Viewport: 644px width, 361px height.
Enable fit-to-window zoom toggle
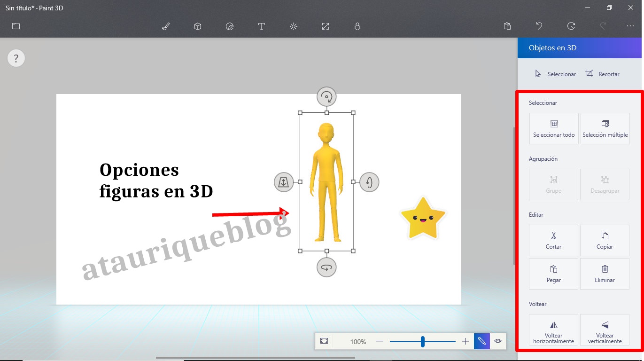(324, 341)
